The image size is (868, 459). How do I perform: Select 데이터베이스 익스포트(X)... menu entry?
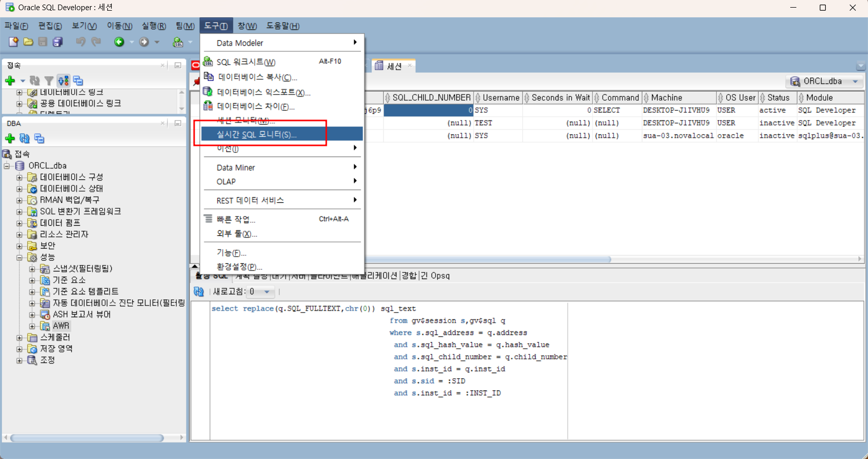[x=282, y=93]
